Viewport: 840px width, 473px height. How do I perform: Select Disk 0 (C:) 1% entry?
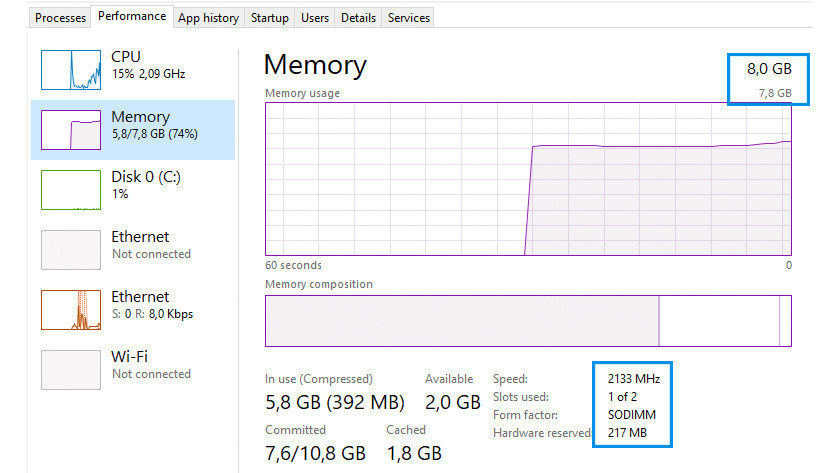pyautogui.click(x=146, y=185)
